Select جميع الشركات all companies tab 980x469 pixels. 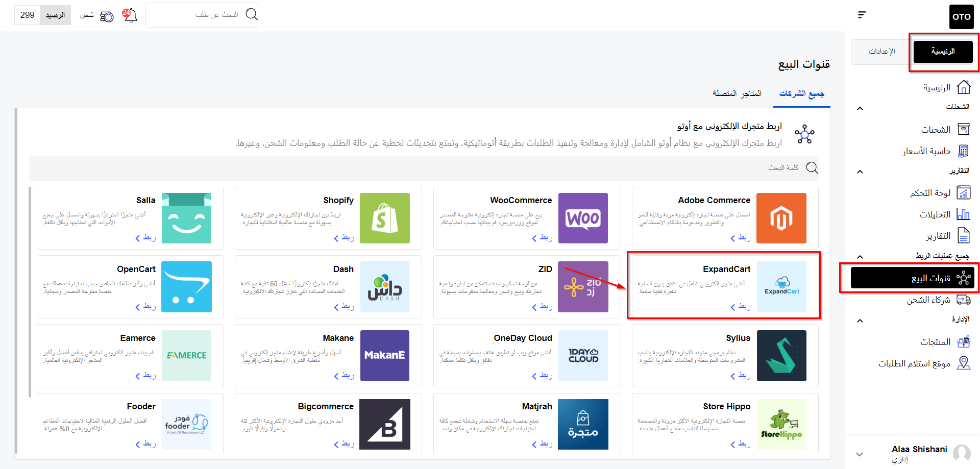(x=801, y=93)
